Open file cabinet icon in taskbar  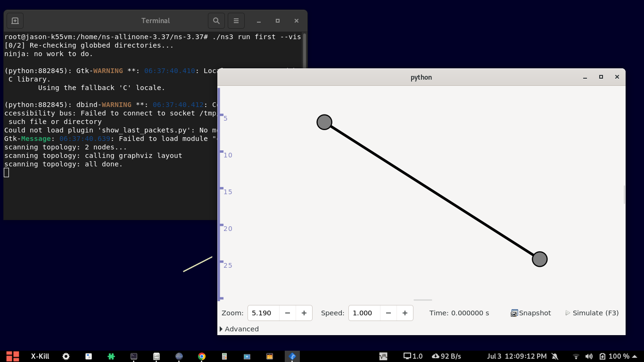[157, 356]
